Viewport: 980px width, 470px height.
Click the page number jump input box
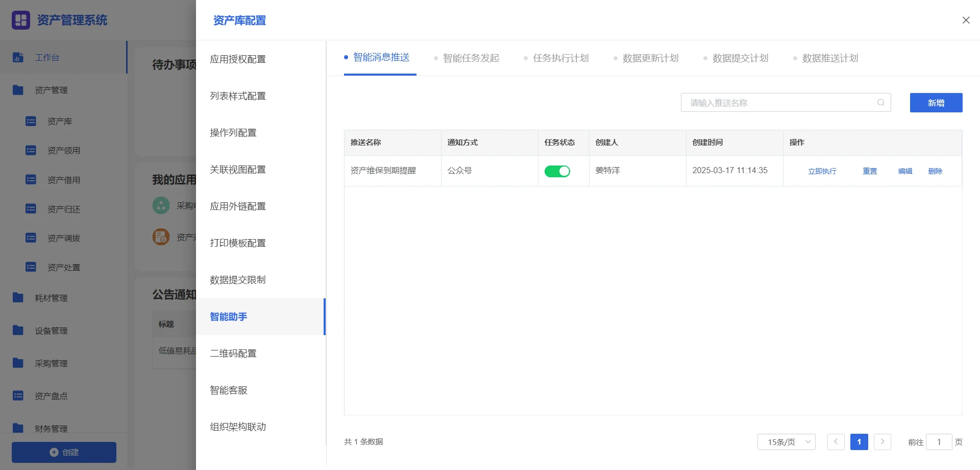click(939, 442)
